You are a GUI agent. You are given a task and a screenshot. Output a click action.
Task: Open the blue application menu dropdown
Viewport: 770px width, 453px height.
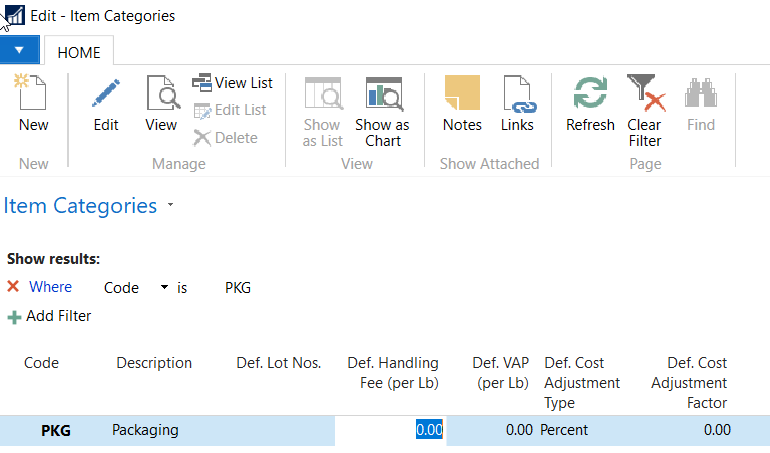click(x=19, y=49)
